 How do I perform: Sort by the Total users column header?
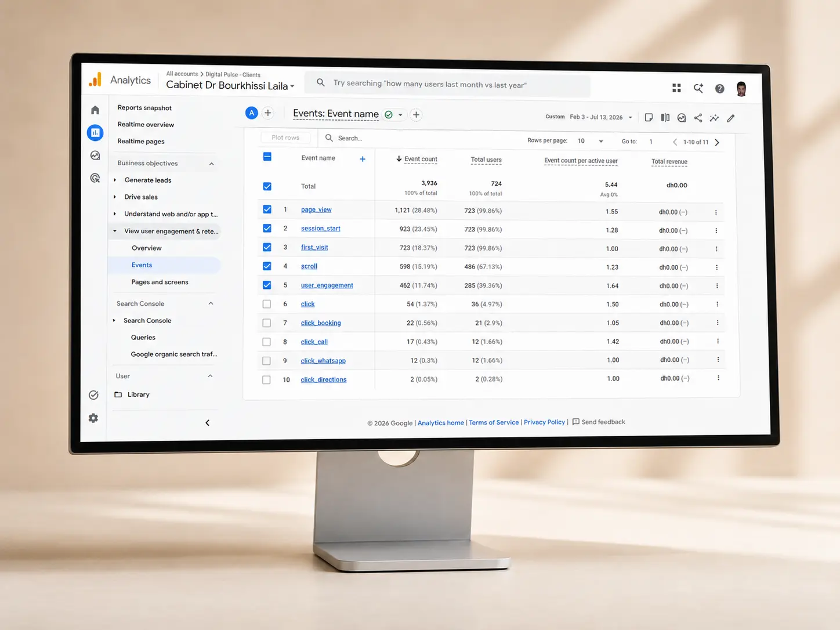point(486,160)
